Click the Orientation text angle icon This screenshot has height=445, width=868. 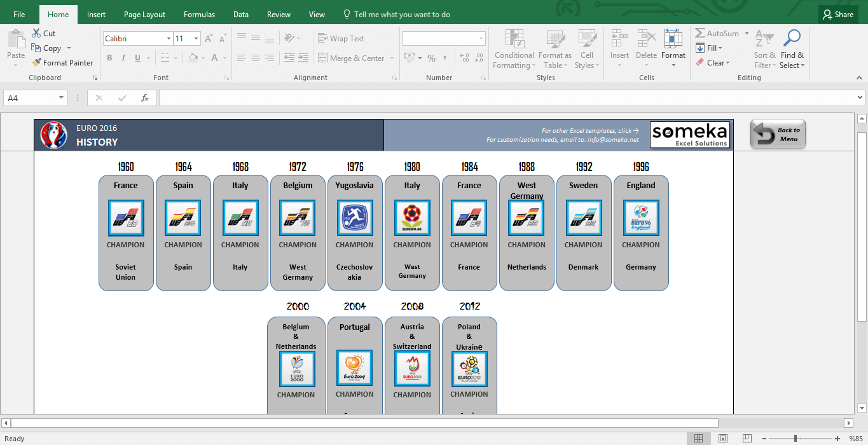[289, 38]
